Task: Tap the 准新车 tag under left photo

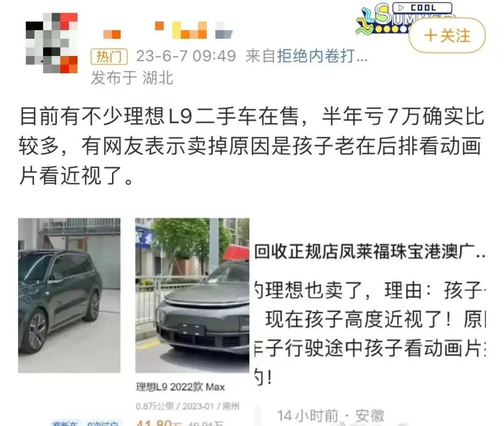Action: tap(64, 424)
